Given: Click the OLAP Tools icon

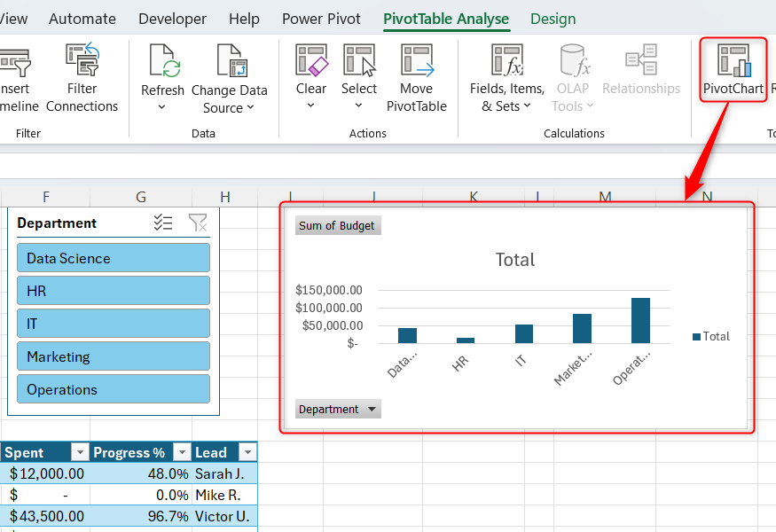Looking at the screenshot, I should pos(574,60).
